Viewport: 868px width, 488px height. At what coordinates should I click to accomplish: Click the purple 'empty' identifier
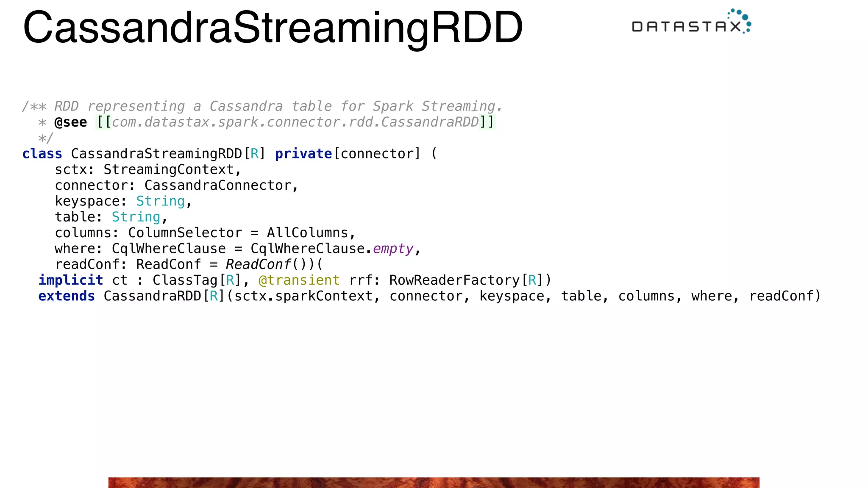(393, 249)
